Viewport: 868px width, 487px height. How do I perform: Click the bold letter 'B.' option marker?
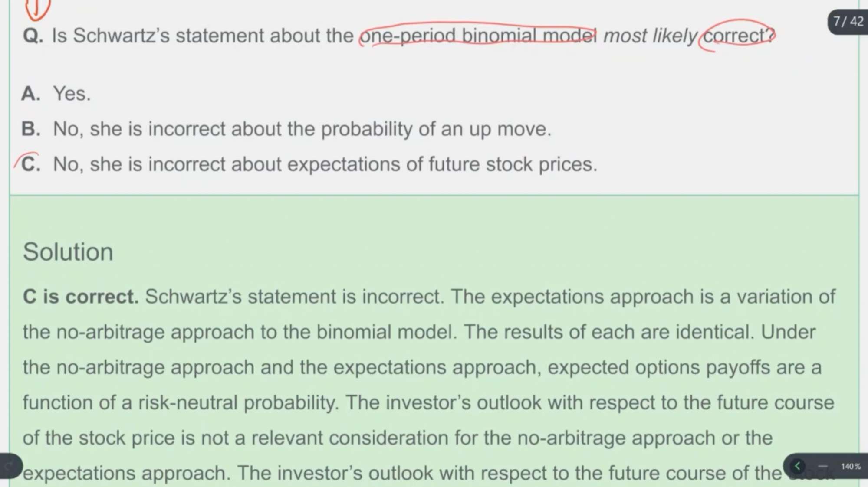[x=31, y=129]
